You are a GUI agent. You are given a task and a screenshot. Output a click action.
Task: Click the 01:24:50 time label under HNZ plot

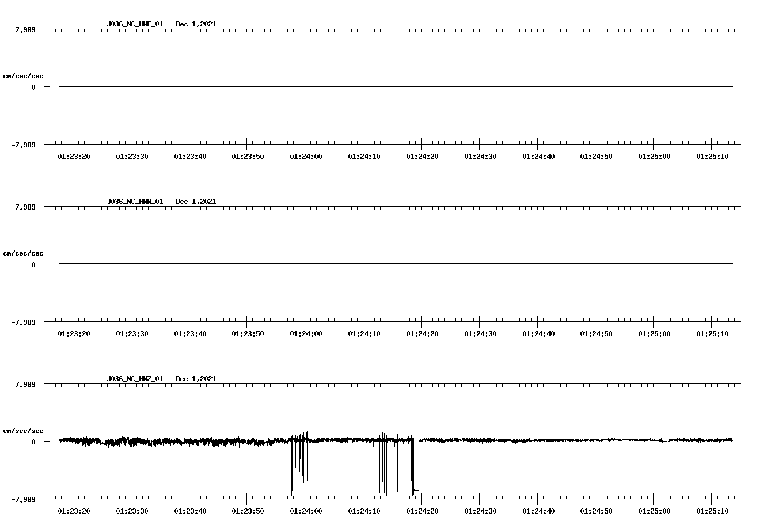(596, 511)
